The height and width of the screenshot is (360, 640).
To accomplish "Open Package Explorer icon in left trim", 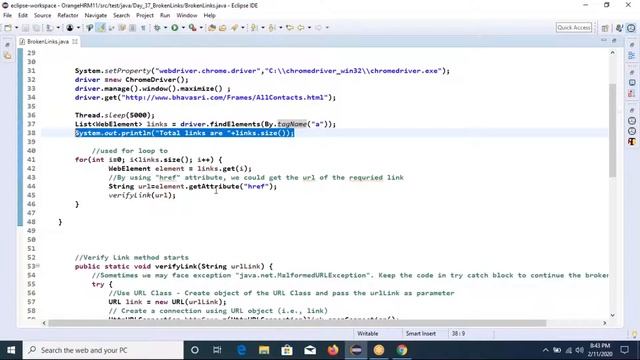I will 7,56.
